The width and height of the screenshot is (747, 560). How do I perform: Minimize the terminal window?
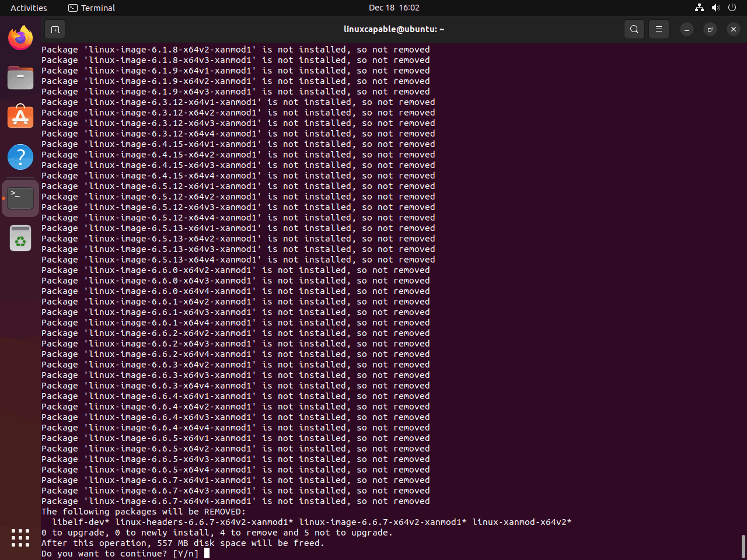(x=687, y=29)
